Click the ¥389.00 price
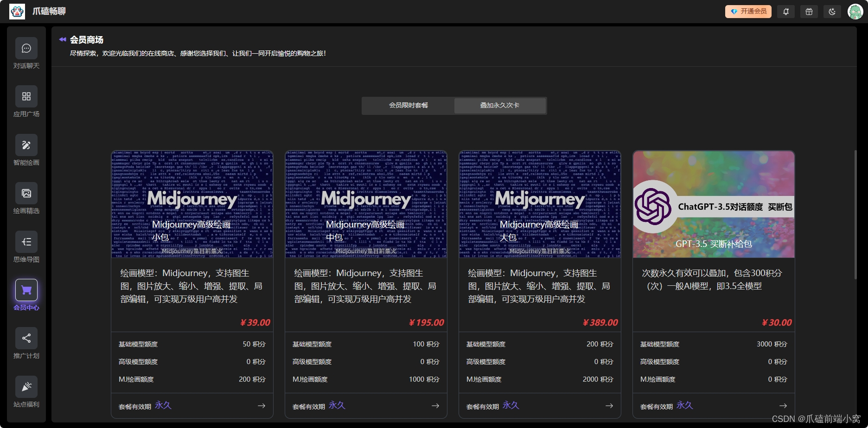This screenshot has height=428, width=868. [600, 322]
